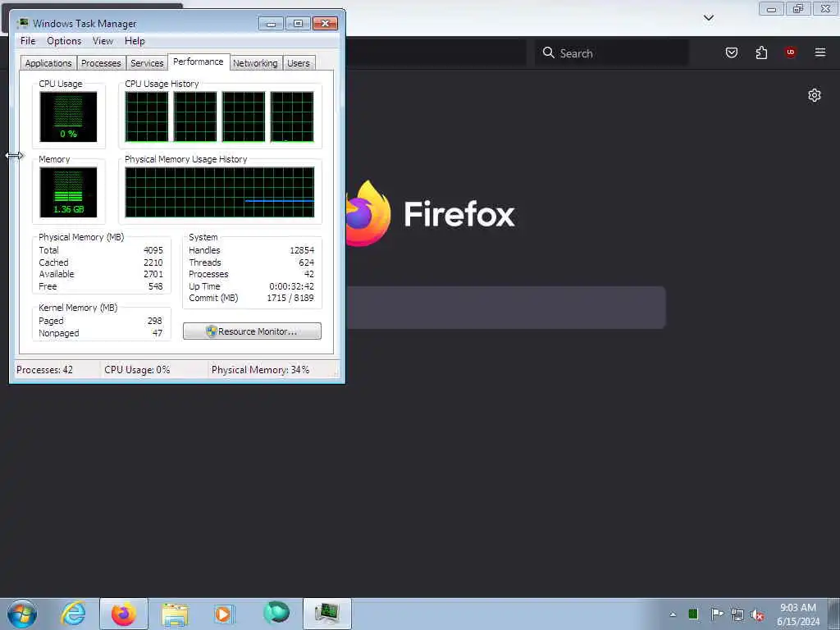
Task: Open Windows Explorer from the taskbar
Action: pos(175,614)
